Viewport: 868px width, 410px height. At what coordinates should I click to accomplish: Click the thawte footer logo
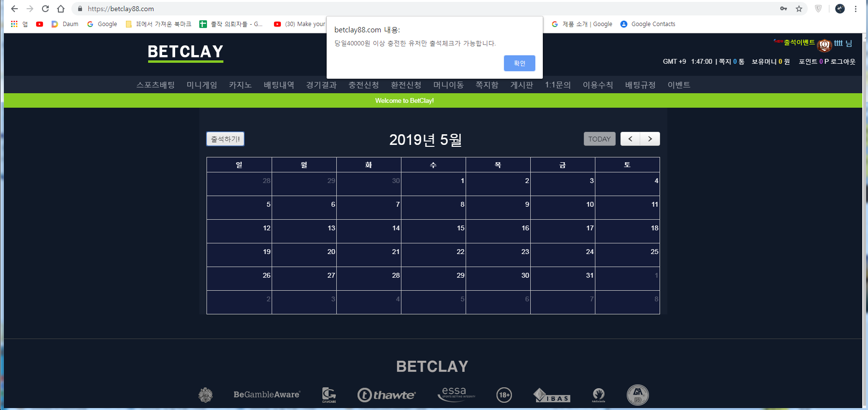tap(386, 395)
